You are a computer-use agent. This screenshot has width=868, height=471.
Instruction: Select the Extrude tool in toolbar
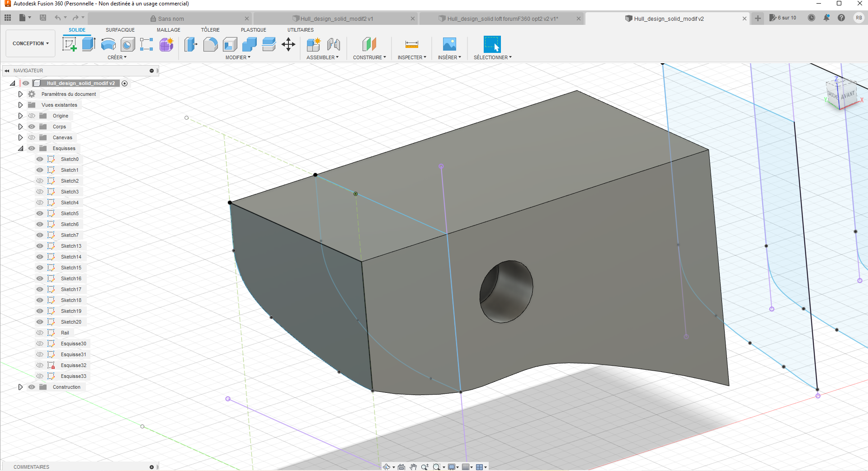[x=89, y=44]
